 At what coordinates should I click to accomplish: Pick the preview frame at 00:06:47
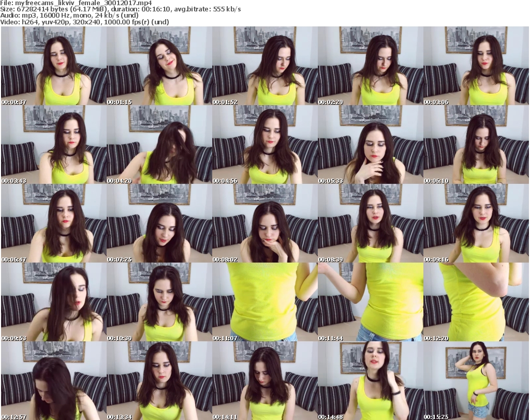pyautogui.click(x=54, y=223)
